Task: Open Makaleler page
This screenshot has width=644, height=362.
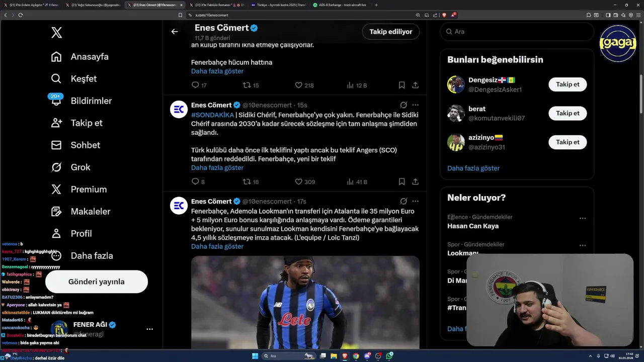Action: [x=80, y=212]
